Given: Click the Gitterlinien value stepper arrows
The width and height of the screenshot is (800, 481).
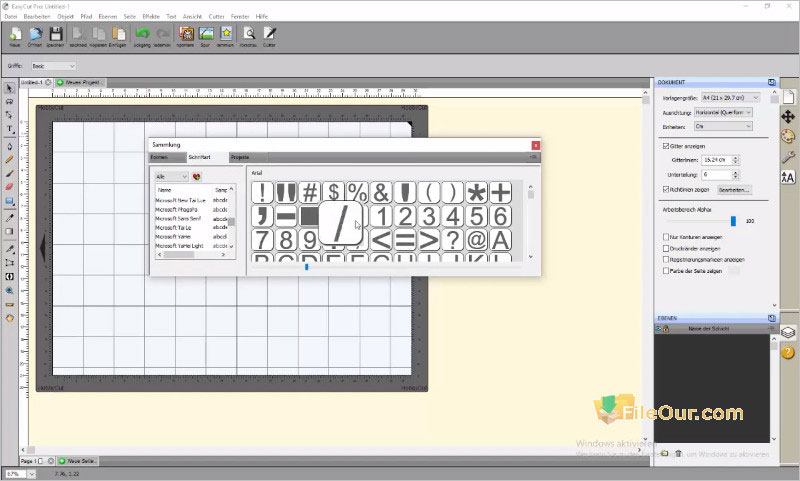Looking at the screenshot, I should (x=736, y=160).
